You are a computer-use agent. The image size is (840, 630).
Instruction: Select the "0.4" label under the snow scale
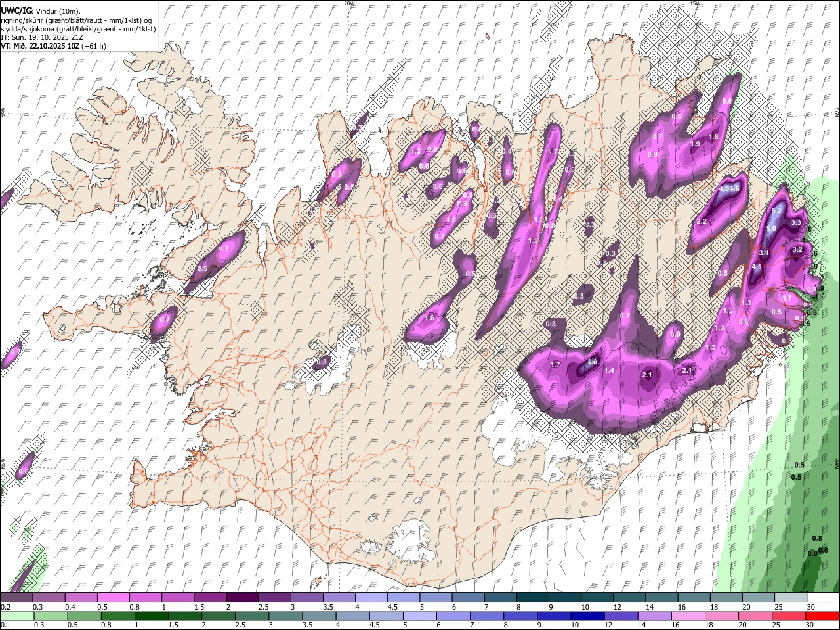[x=70, y=607]
